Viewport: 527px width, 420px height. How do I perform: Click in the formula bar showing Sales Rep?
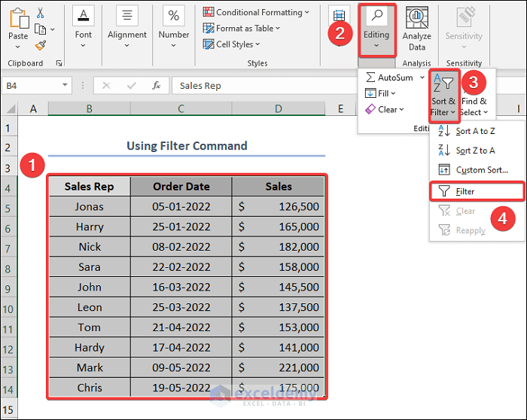coord(263,86)
